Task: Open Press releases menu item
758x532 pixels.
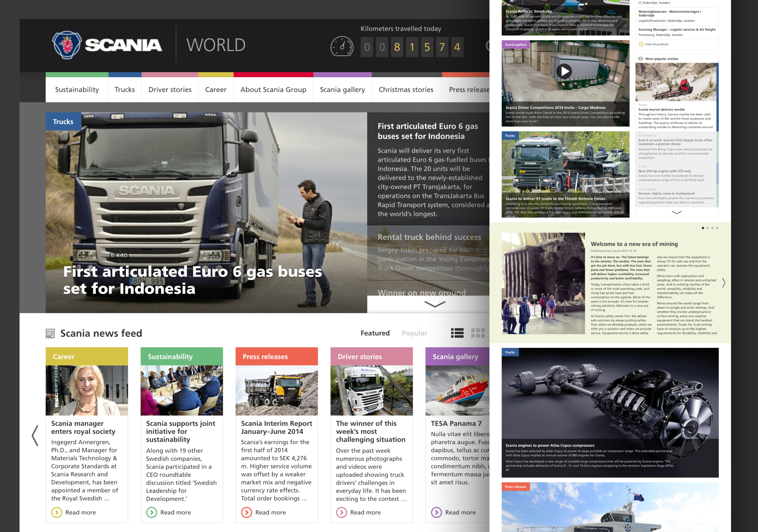Action: click(x=466, y=89)
